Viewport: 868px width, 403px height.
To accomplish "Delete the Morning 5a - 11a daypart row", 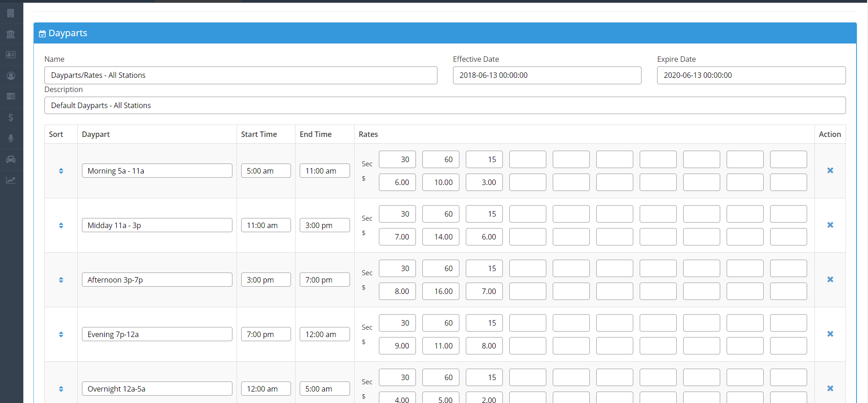I will tap(830, 170).
